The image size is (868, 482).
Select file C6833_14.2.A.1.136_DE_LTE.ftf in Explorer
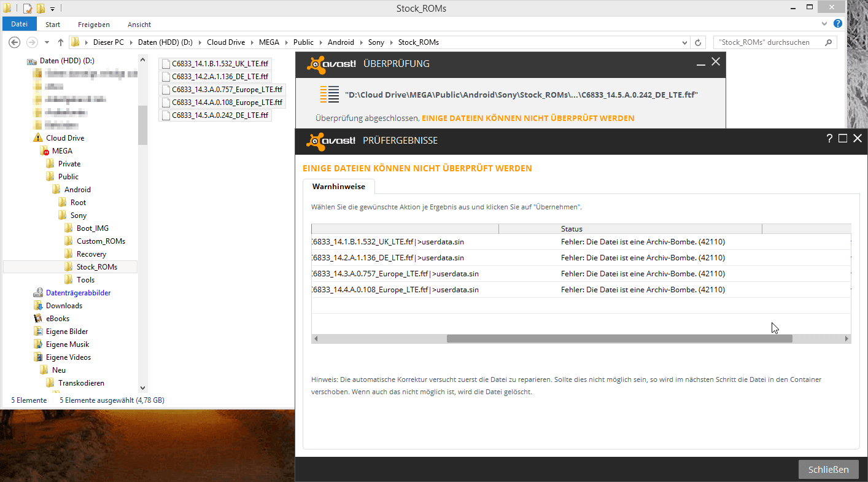pos(215,77)
